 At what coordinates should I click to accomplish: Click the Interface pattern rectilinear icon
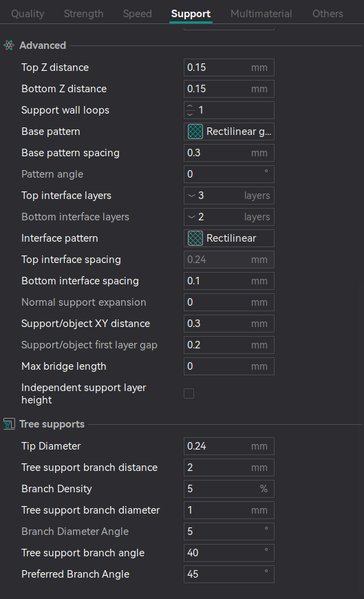click(195, 238)
